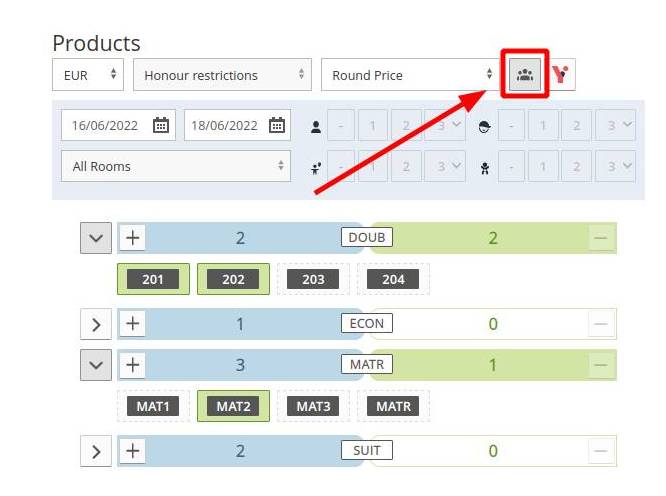666x496 pixels.
Task: Select room 203
Action: coord(313,279)
